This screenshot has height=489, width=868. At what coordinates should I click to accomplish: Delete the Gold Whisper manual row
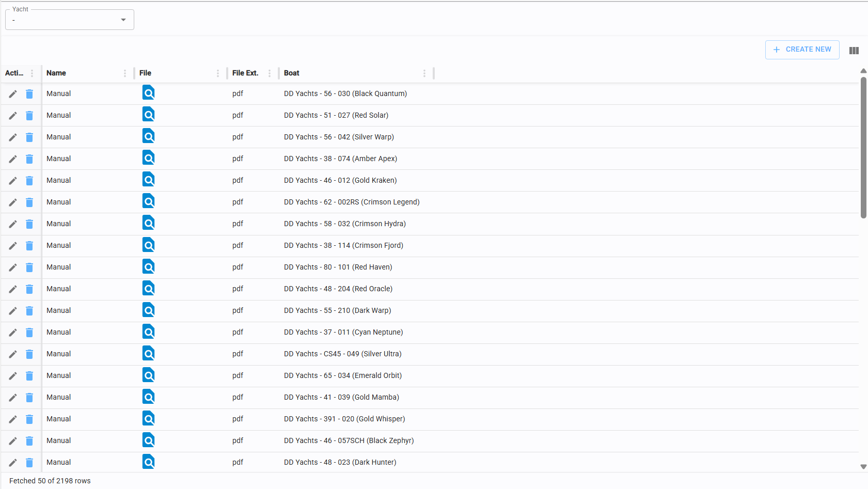tap(29, 419)
